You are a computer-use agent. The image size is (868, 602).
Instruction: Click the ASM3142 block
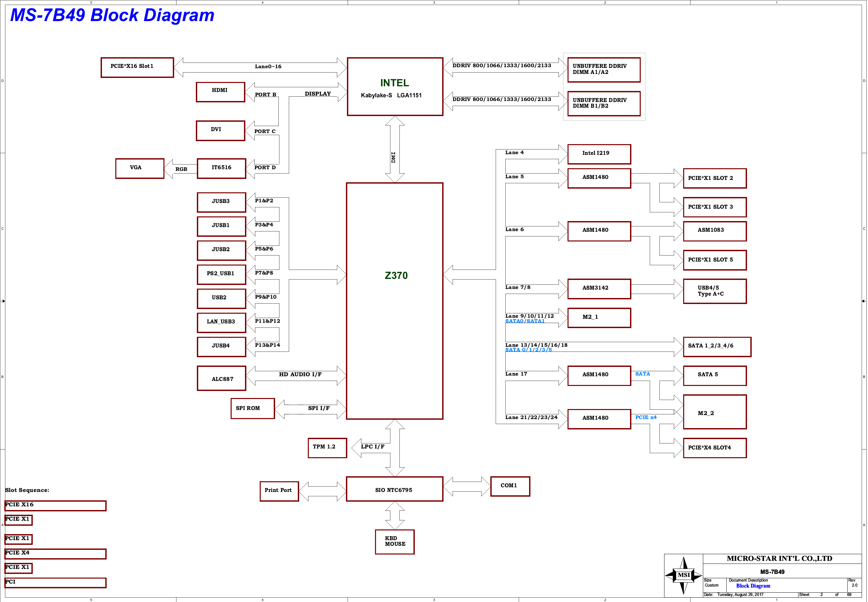(x=599, y=289)
